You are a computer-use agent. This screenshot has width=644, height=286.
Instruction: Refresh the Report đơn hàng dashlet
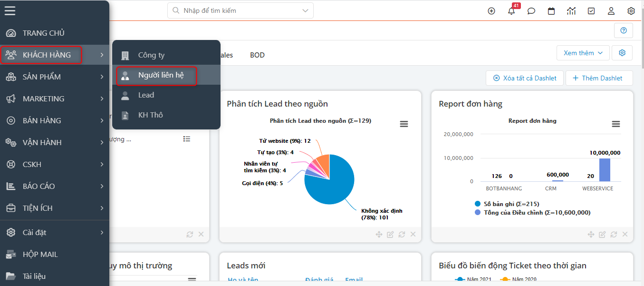click(614, 234)
